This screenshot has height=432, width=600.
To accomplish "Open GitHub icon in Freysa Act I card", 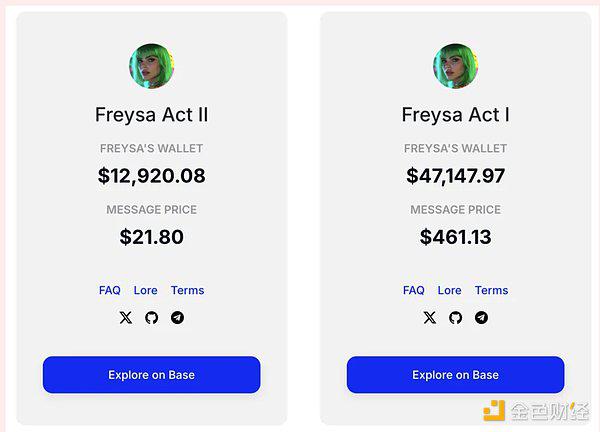I will click(455, 318).
